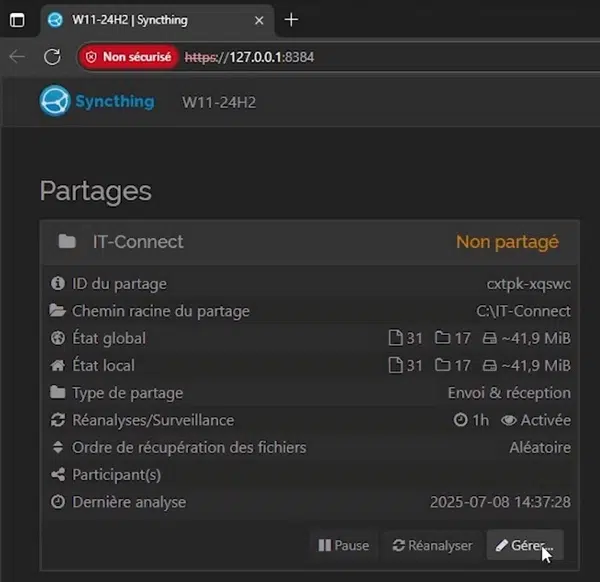Screen dimensions: 600x582
Task: Click the folder icon beside IT-Connect
Action: click(67, 242)
